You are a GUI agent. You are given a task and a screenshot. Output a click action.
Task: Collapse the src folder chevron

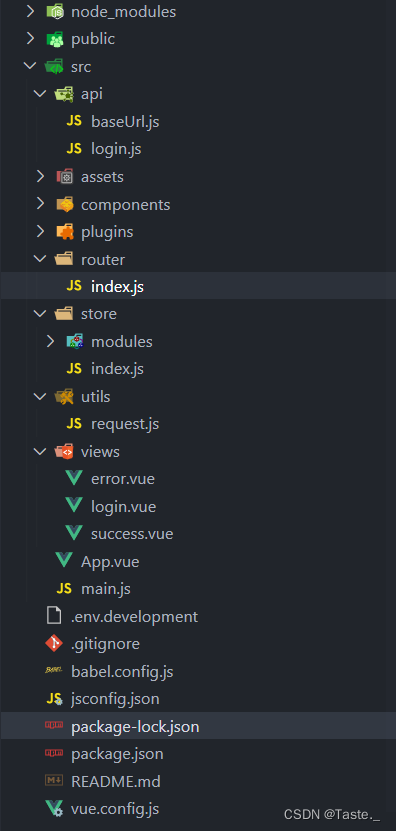tap(30, 67)
